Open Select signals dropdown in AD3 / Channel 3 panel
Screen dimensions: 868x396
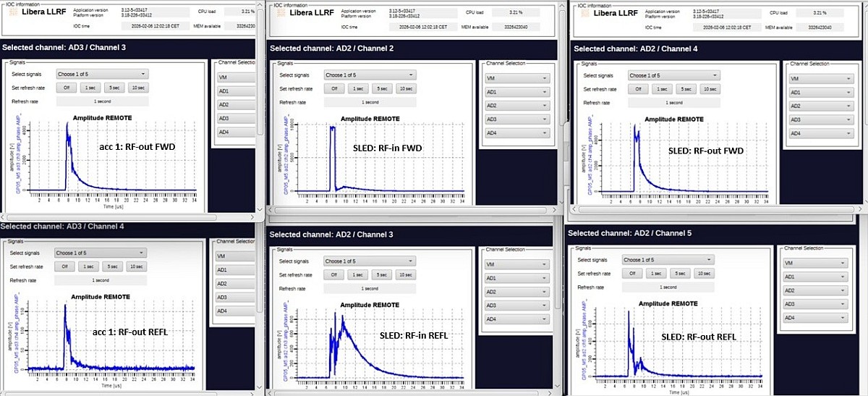(102, 74)
